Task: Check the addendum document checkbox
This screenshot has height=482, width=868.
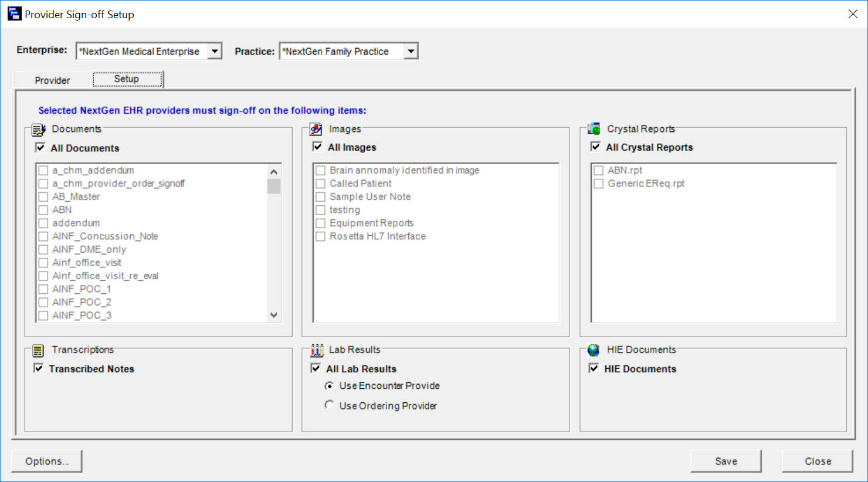Action: (43, 223)
